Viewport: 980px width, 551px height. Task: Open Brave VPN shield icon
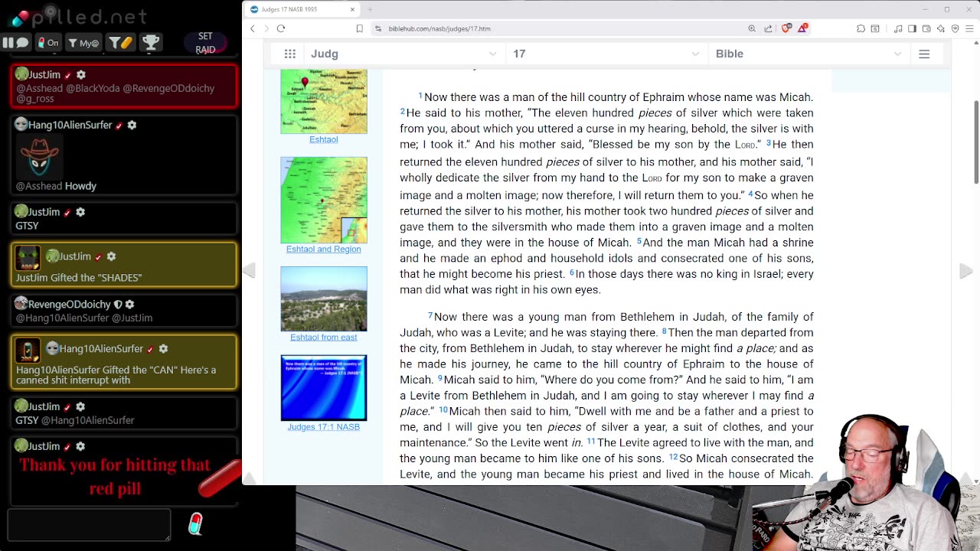955,28
